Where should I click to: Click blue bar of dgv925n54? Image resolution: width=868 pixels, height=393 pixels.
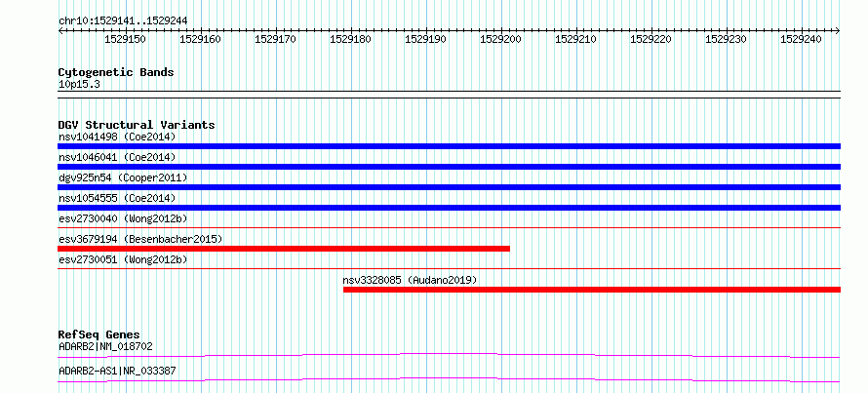point(449,187)
